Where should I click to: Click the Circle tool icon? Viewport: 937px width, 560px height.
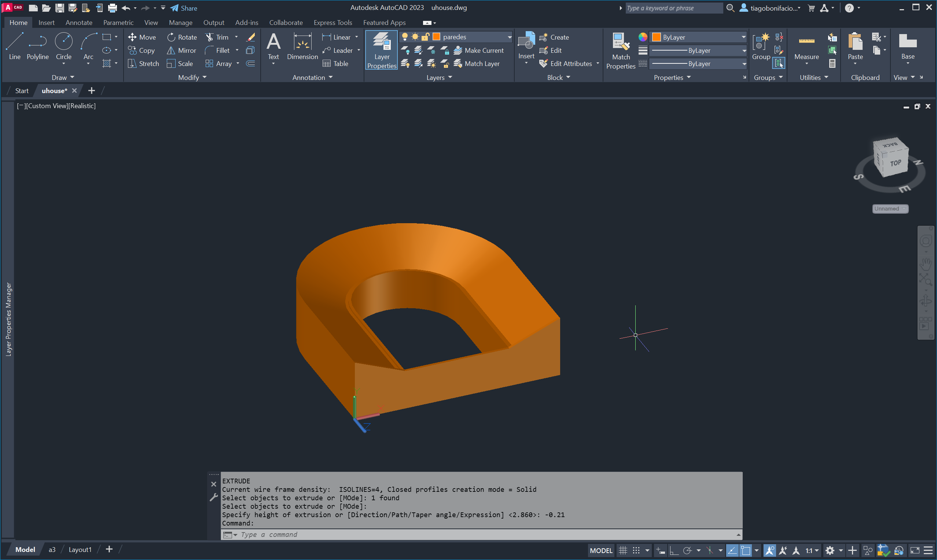(x=63, y=41)
